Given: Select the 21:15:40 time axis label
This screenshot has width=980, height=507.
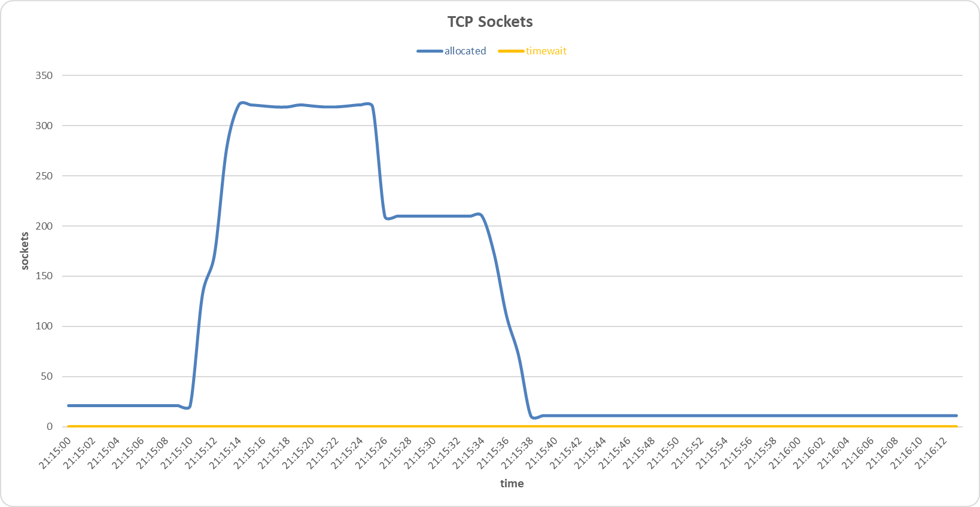Looking at the screenshot, I should (546, 452).
